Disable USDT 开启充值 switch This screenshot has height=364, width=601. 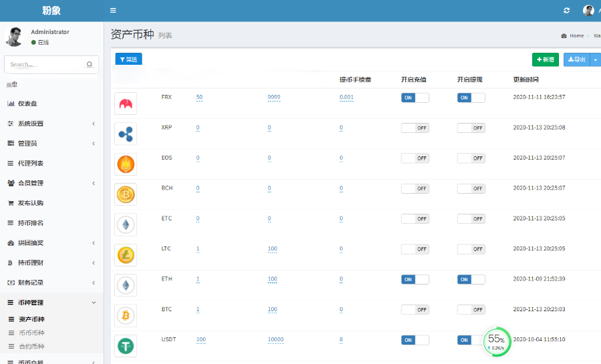pos(415,340)
